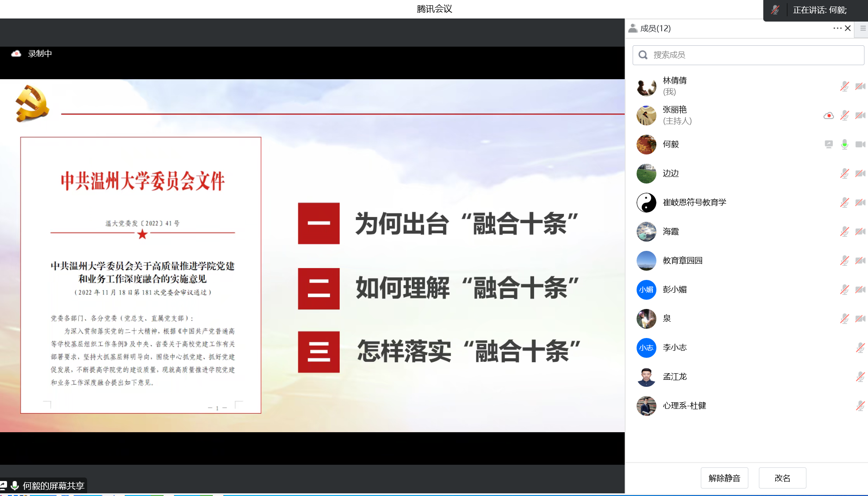Click muted microphone icon for 李小志
Viewport: 868px width, 496px height.
click(x=860, y=348)
